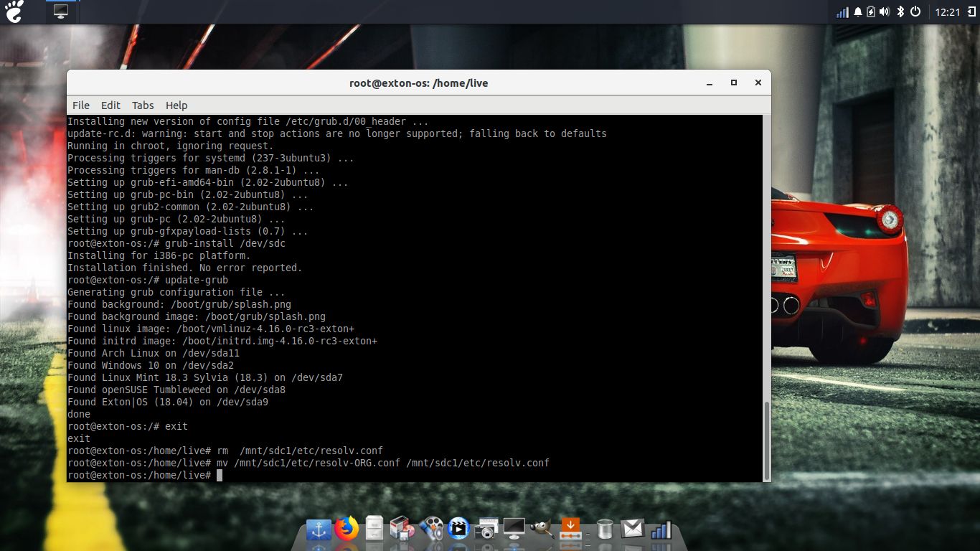The width and height of the screenshot is (980, 551).
Task: Click 'Found initrd image' line
Action: pos(222,341)
